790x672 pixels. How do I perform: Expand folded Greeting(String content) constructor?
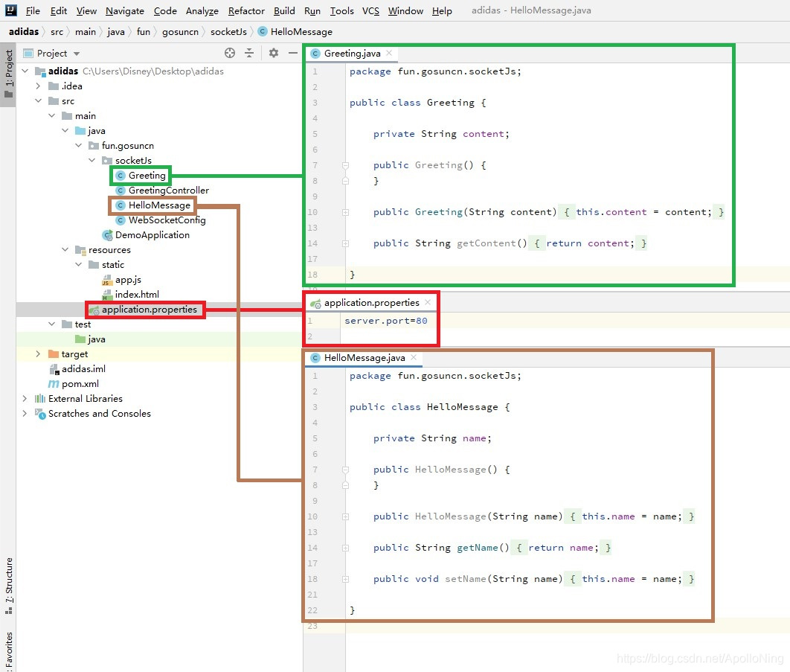pos(346,212)
